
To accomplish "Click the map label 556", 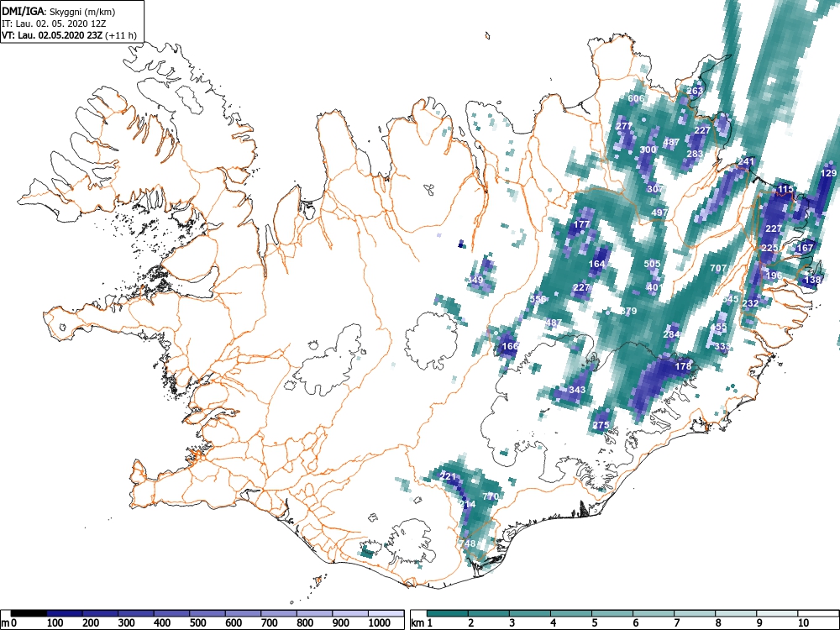I will [538, 299].
